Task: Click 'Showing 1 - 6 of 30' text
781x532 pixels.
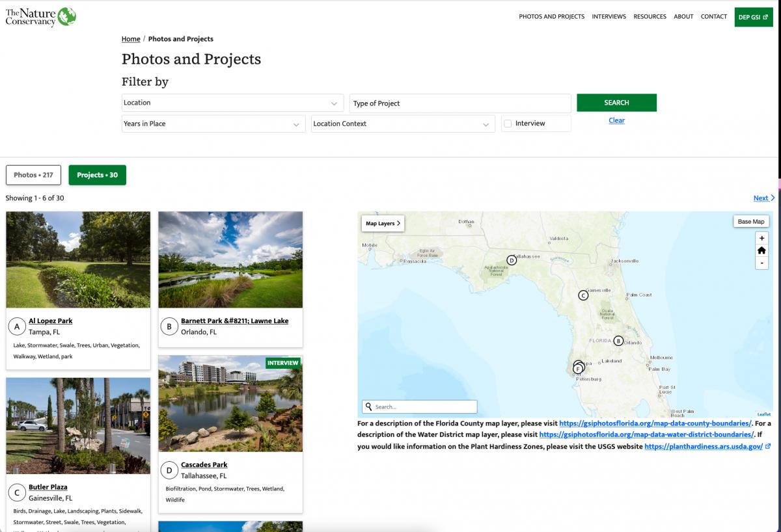Action: click(34, 198)
